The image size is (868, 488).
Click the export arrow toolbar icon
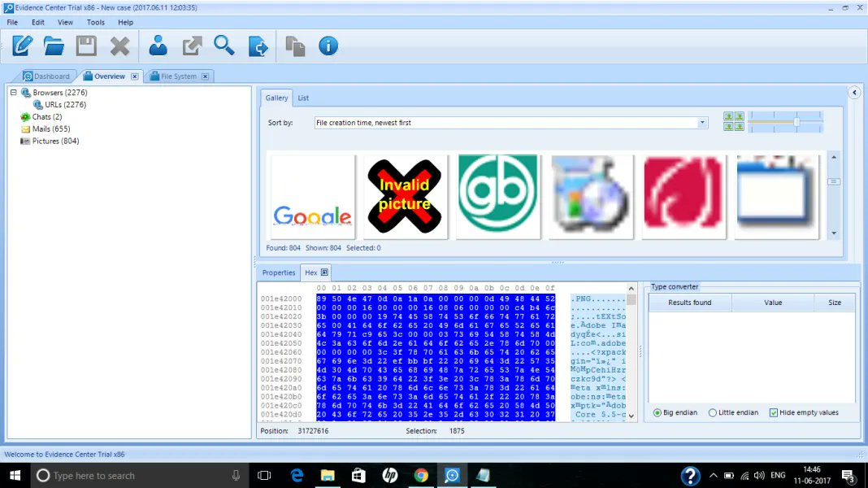click(192, 46)
